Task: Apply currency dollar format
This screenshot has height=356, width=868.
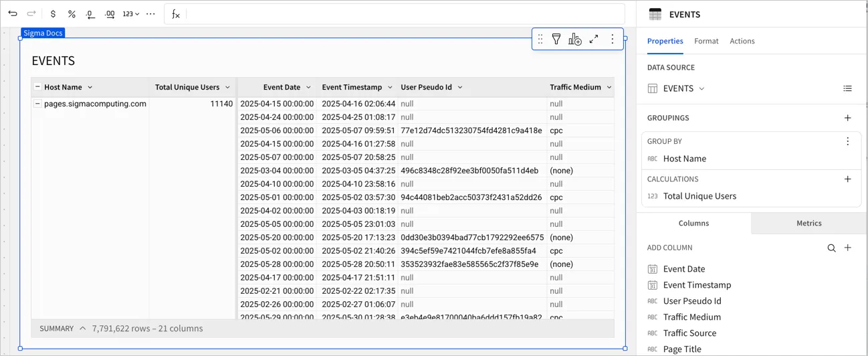Action: [x=53, y=14]
